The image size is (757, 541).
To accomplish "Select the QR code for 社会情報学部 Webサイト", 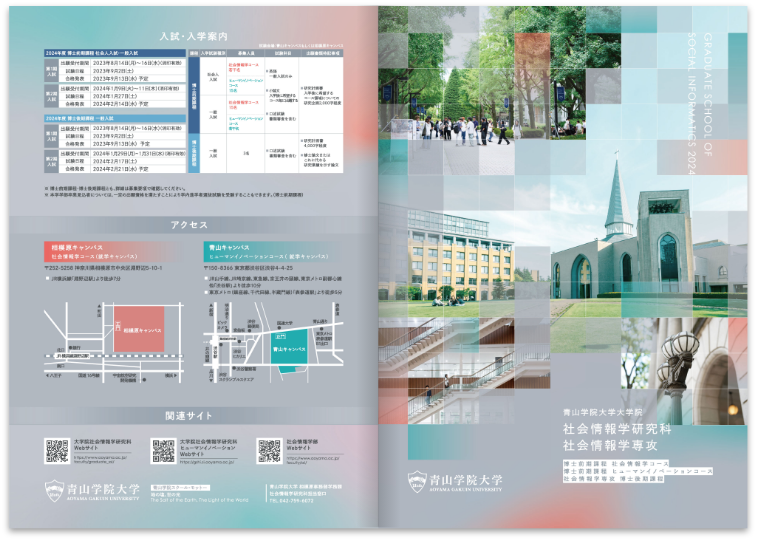I will [x=269, y=451].
